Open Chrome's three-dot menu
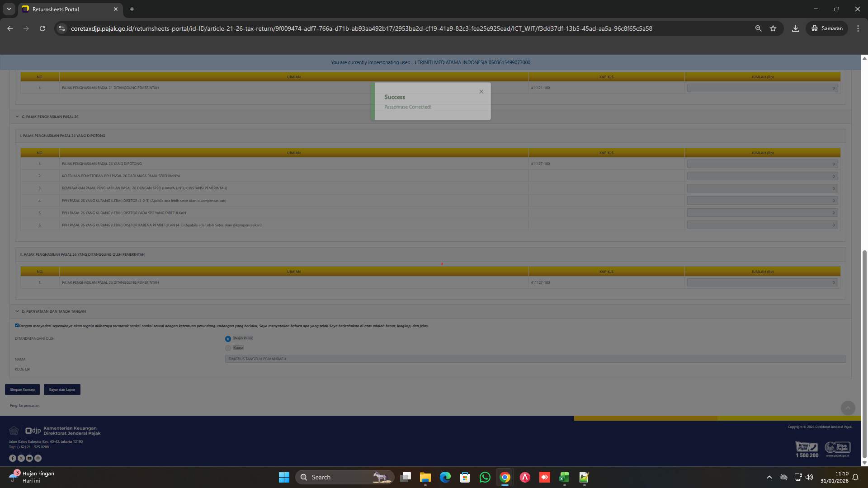Image resolution: width=868 pixels, height=488 pixels. pyautogui.click(x=859, y=28)
